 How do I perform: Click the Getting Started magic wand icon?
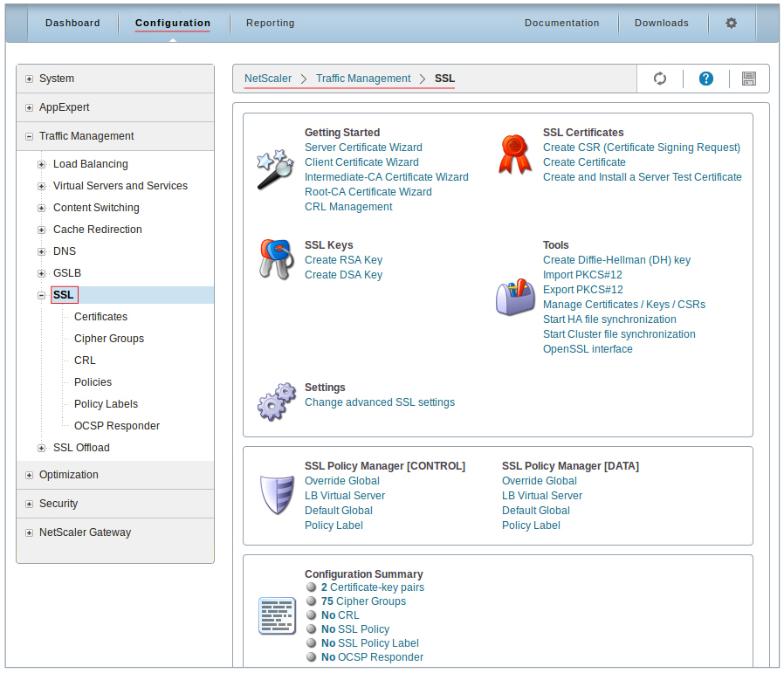pos(275,168)
